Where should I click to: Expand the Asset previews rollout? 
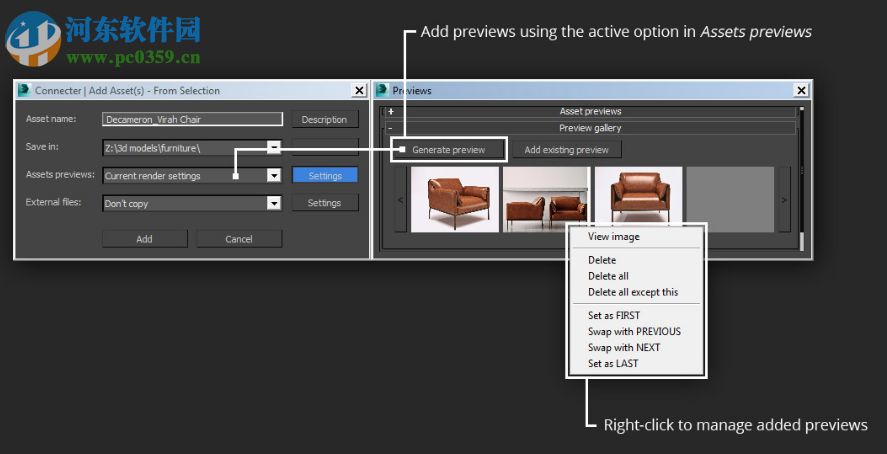(x=591, y=111)
